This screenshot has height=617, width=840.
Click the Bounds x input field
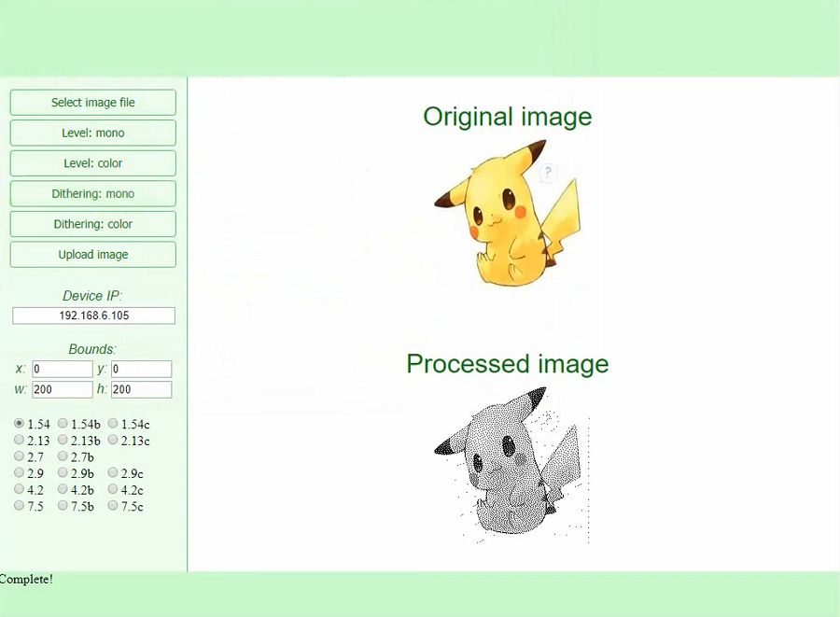pyautogui.click(x=63, y=369)
